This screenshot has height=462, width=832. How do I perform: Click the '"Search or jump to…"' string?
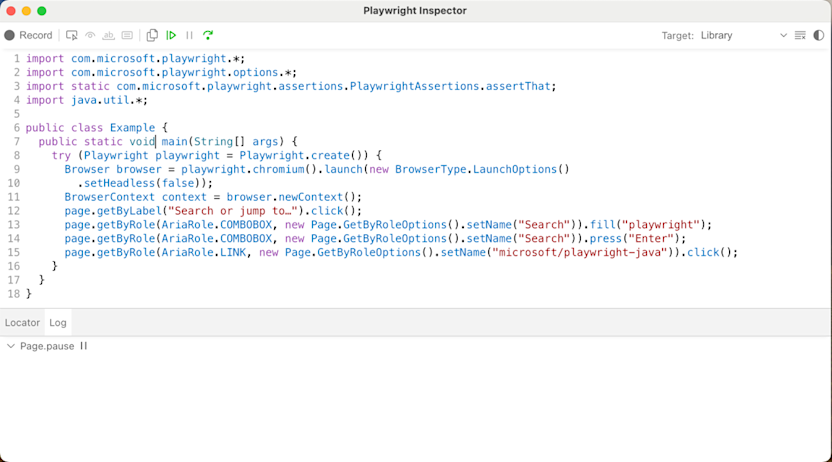tap(233, 211)
